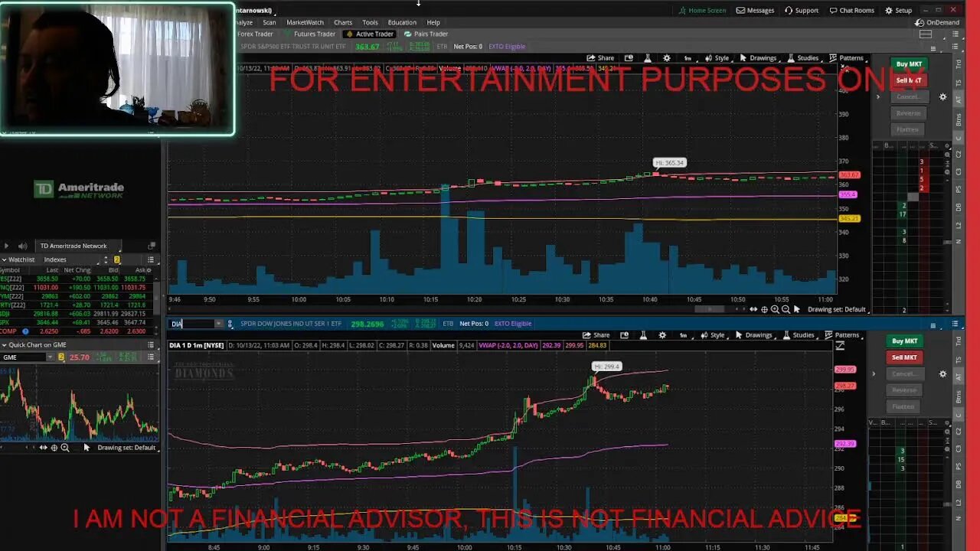Click the GME symbol input field
The width and height of the screenshot is (980, 551).
(24, 357)
